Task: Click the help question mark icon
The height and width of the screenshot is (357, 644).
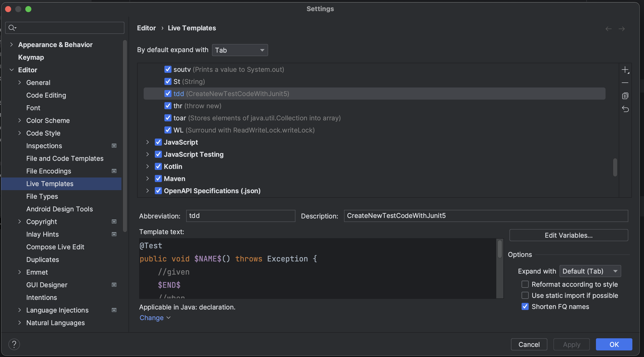Action: 14,344
